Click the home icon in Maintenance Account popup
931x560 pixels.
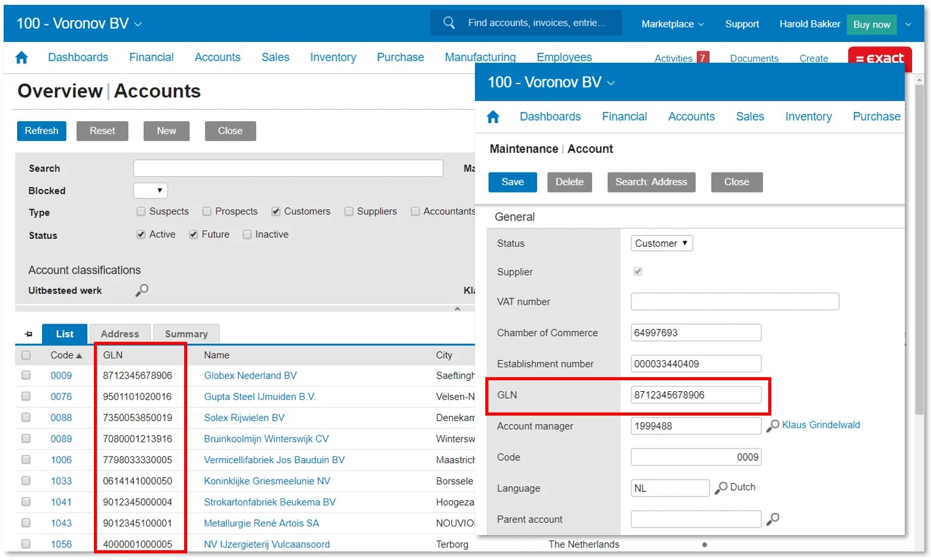pyautogui.click(x=493, y=116)
